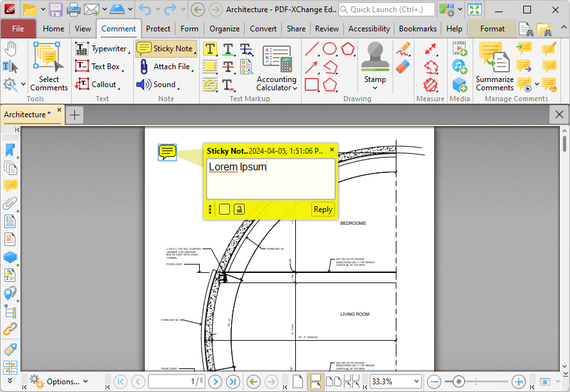The image size is (570, 392).
Task: Click the Eraser tool icon
Action: coord(403,67)
